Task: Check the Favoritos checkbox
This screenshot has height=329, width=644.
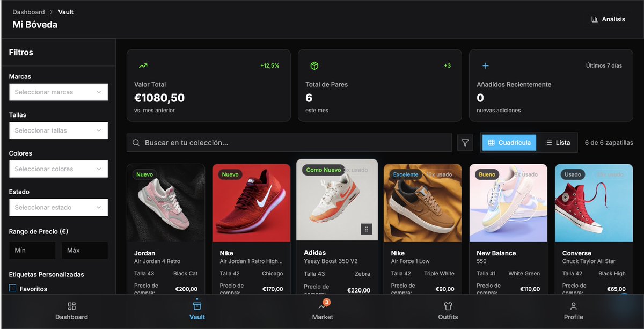Action: [x=13, y=288]
